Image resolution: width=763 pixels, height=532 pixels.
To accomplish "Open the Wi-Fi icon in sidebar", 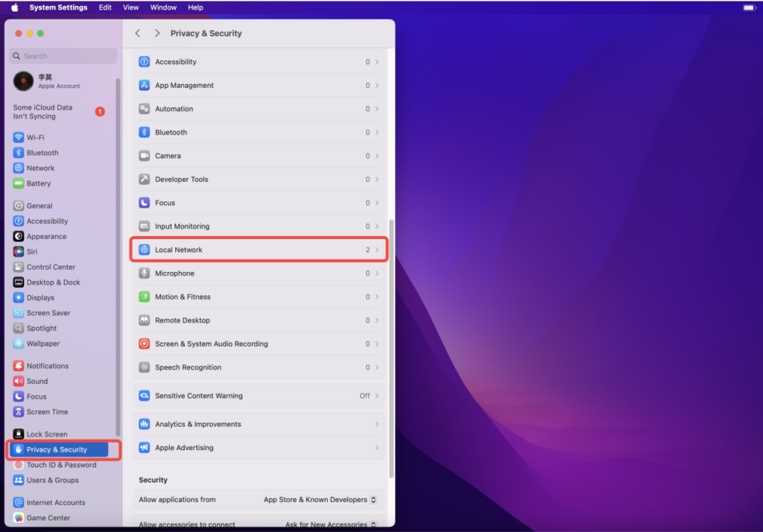I will tap(19, 137).
